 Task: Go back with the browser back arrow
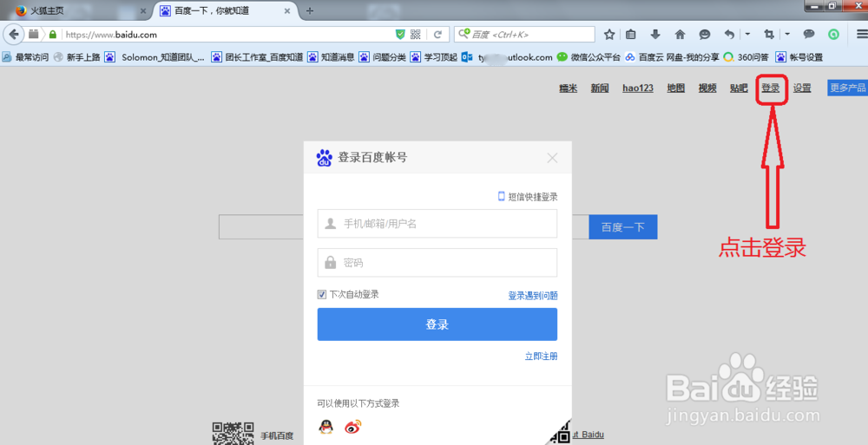(13, 35)
